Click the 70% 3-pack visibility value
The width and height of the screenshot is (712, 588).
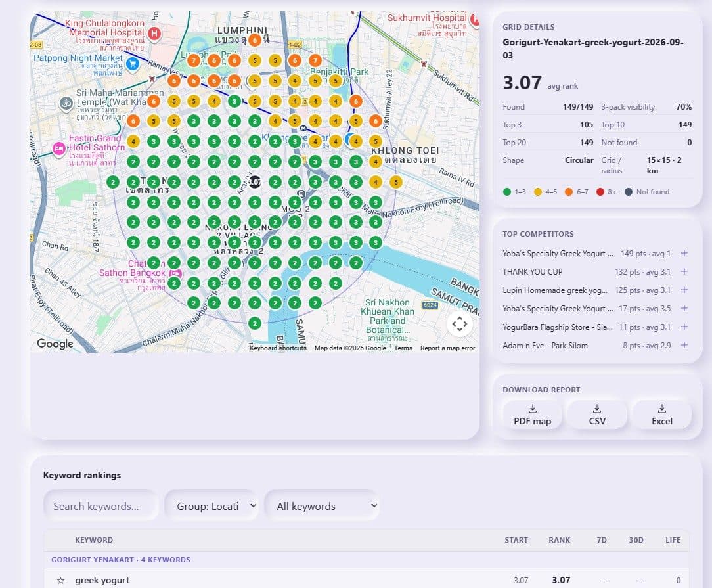tap(683, 106)
